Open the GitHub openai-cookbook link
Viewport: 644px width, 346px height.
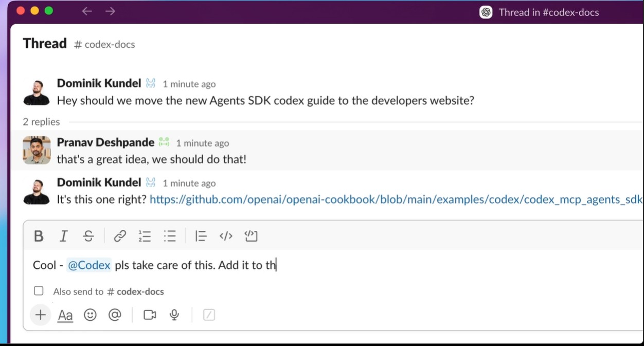(x=396, y=199)
